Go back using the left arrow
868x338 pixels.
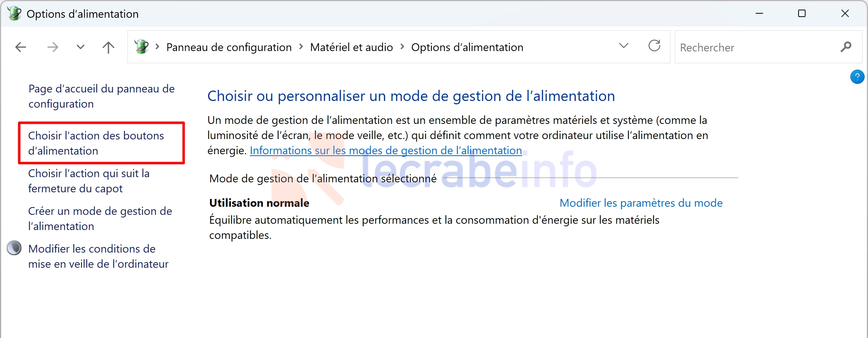21,47
